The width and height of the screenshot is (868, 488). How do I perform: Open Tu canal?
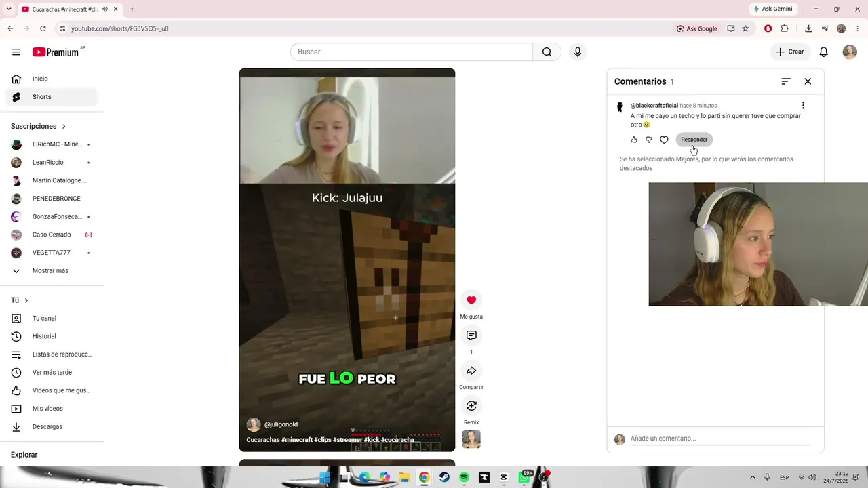(x=51, y=319)
